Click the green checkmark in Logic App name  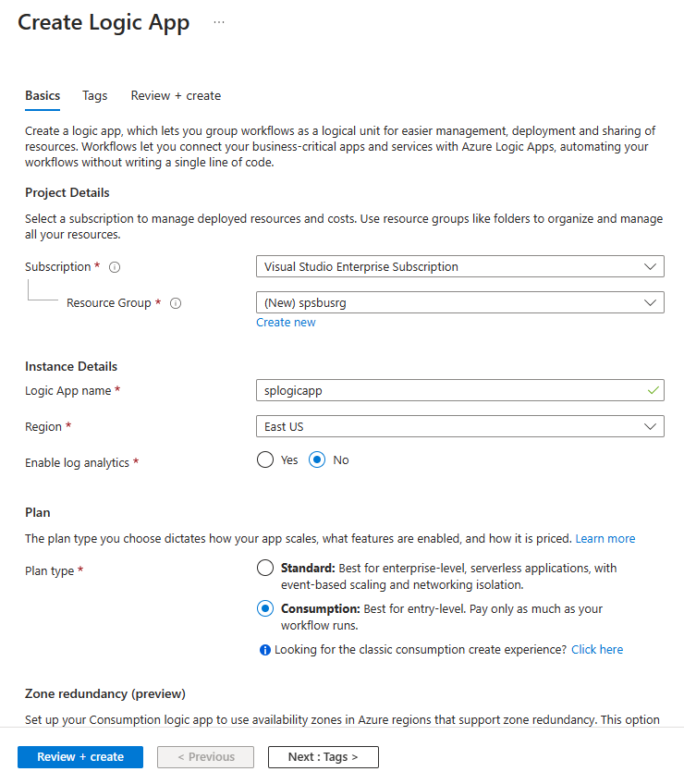pos(653,390)
